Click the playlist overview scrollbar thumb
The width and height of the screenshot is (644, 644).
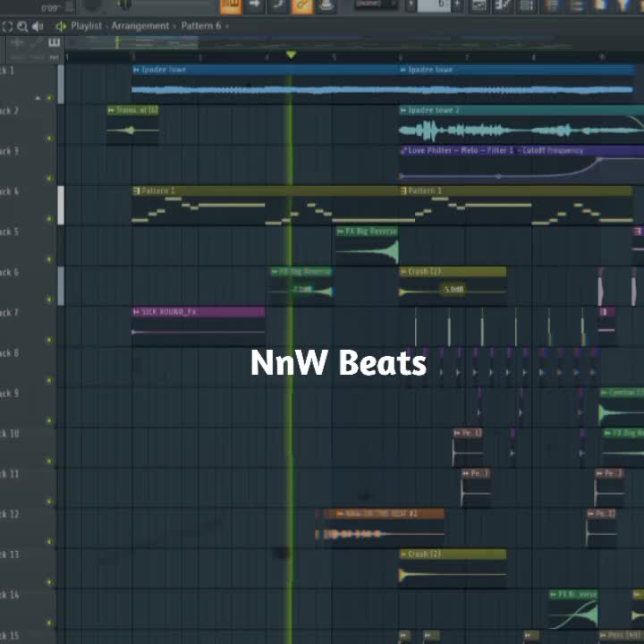131,42
